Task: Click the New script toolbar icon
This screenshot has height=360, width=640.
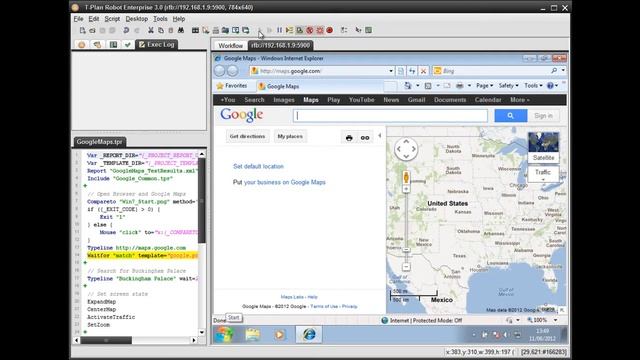Action: (82, 30)
